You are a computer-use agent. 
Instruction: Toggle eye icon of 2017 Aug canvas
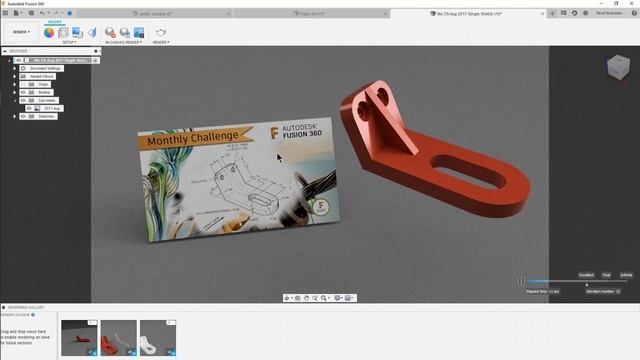pyautogui.click(x=29, y=109)
